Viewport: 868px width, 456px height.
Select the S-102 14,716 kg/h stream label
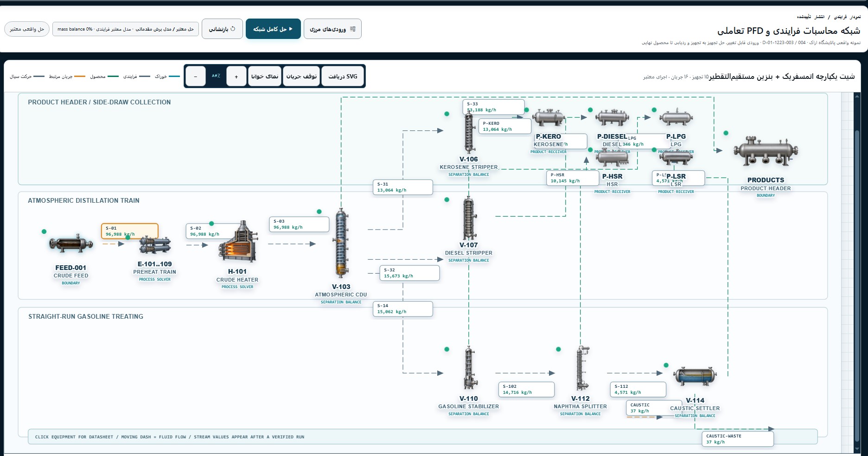[527, 389]
